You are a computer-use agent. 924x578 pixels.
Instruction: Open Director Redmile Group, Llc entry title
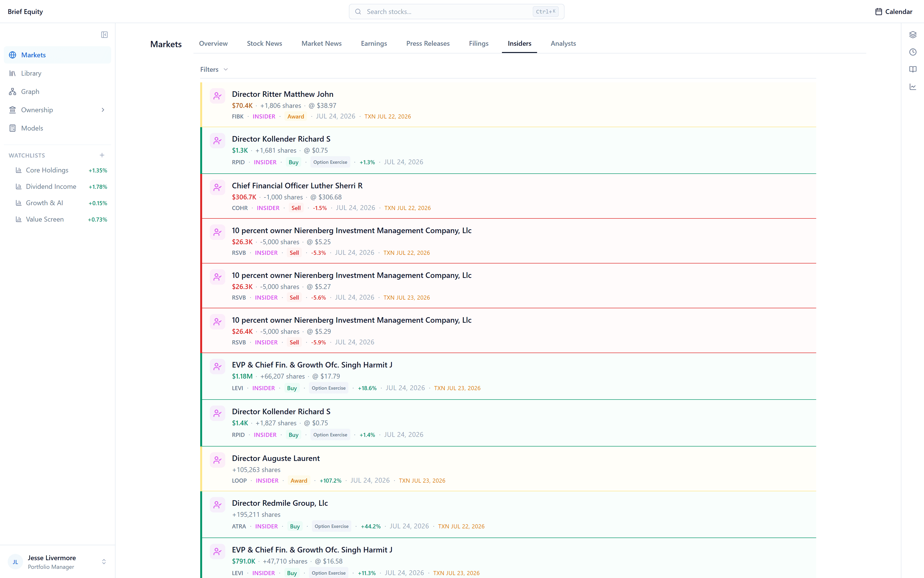coord(280,503)
